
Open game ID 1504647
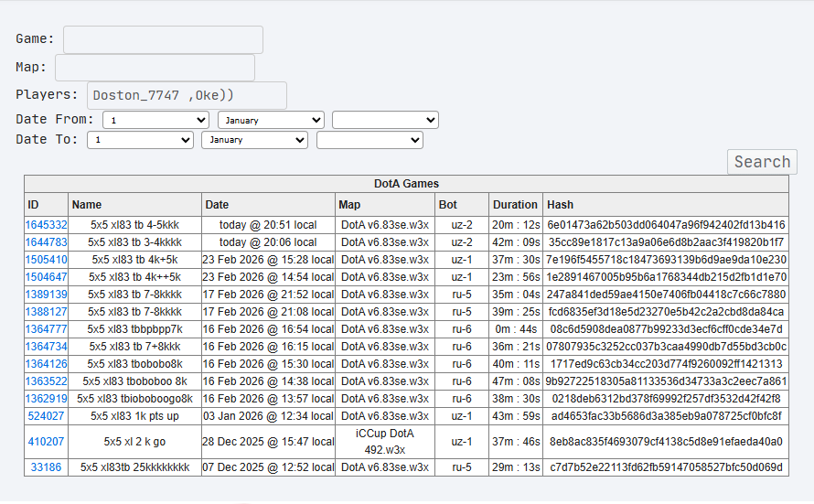tap(47, 277)
